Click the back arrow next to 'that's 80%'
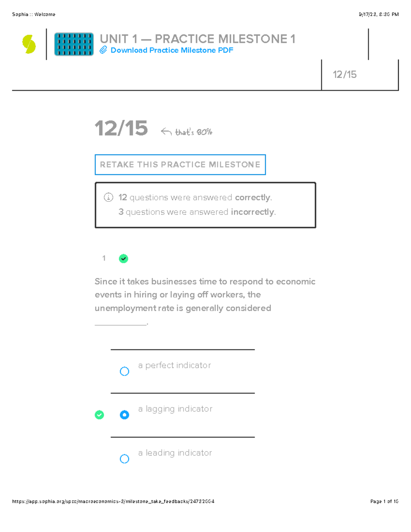 click(166, 132)
